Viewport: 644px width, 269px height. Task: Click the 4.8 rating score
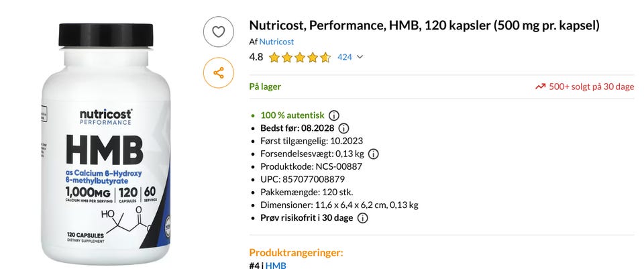(256, 57)
